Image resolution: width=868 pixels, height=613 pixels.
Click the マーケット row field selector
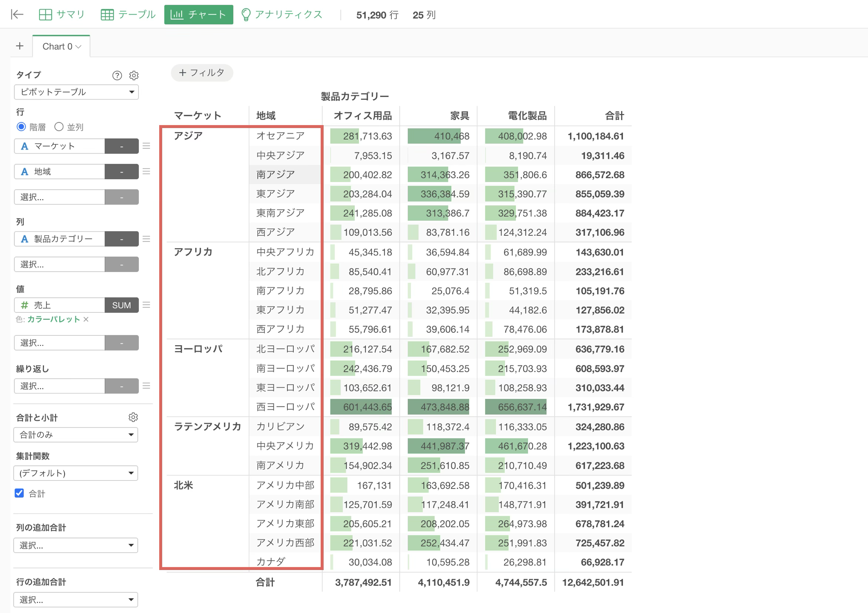(x=59, y=146)
